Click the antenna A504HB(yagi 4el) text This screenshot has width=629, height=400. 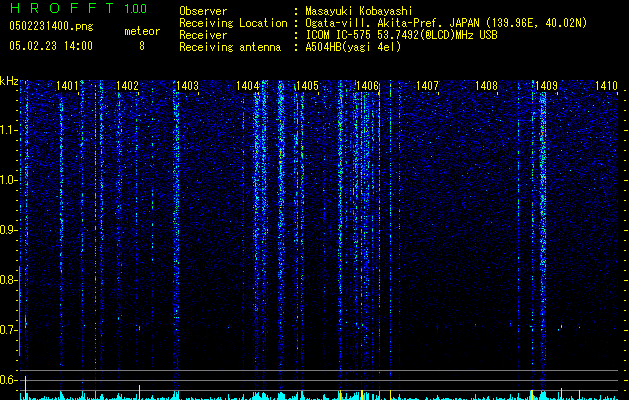click(x=353, y=47)
